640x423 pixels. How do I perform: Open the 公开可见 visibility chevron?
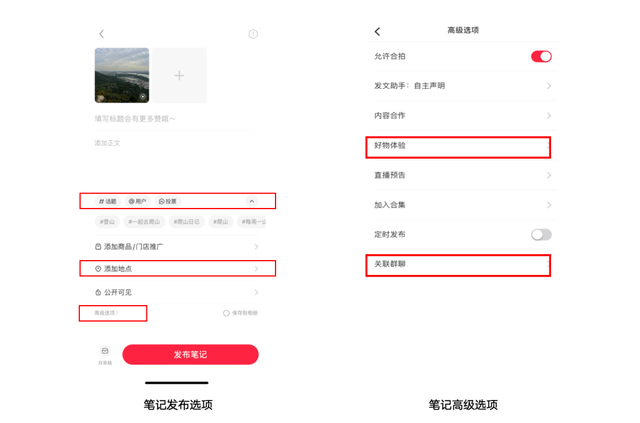coord(256,292)
